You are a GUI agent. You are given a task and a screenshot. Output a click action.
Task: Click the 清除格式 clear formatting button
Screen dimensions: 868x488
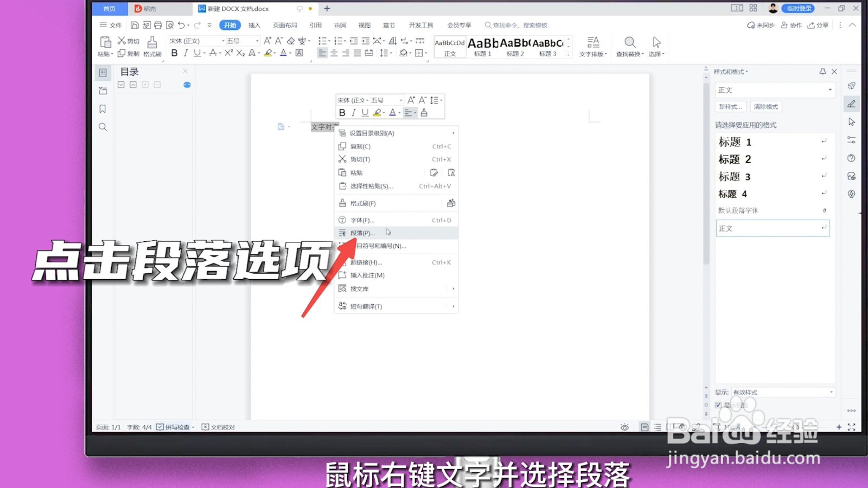765,106
